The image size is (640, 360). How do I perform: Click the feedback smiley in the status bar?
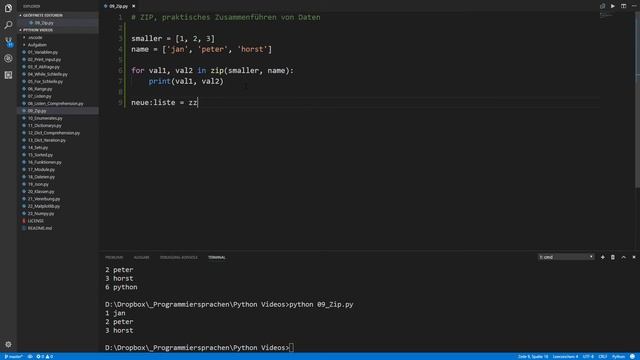[632, 356]
